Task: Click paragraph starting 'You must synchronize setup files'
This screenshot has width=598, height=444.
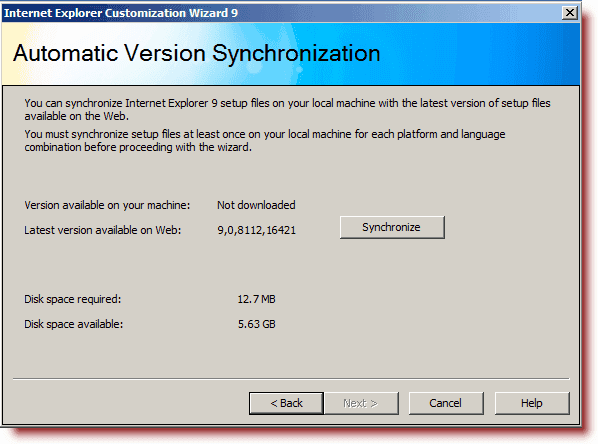Action: (x=265, y=140)
